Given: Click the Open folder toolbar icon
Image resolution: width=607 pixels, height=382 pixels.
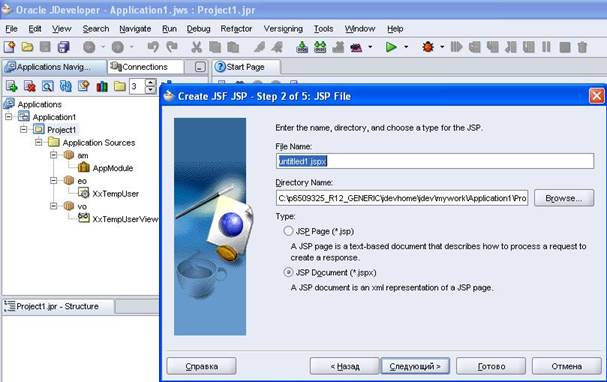Looking at the screenshot, I should [x=27, y=47].
